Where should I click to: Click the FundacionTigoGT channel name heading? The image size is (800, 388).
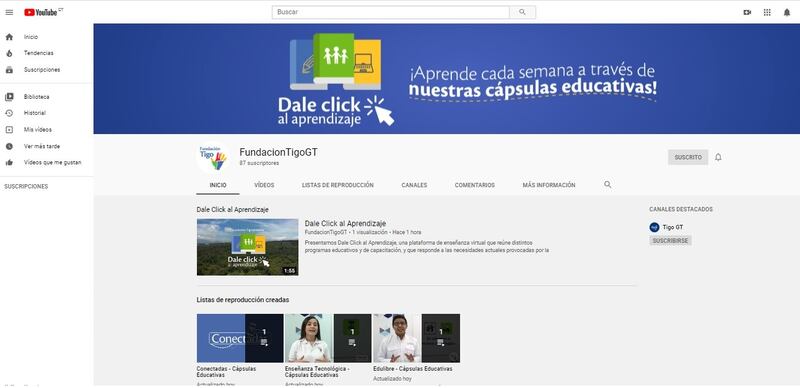[279, 152]
